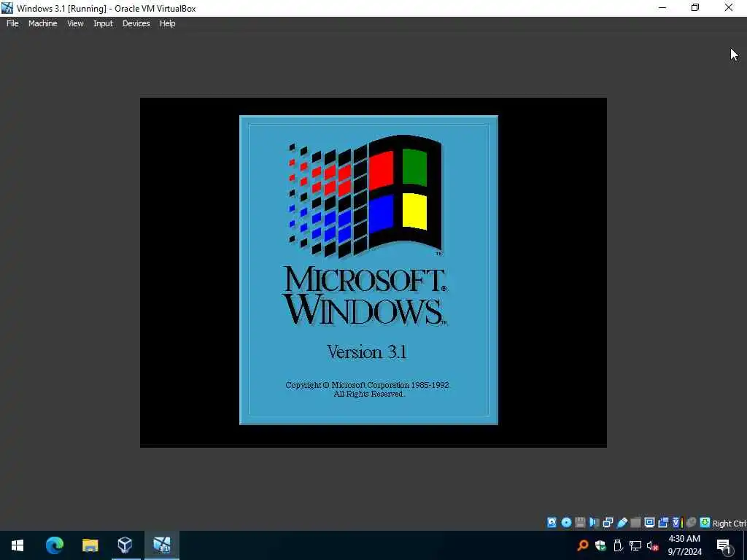Open the clock showing 4:30 AM
The image size is (747, 560).
coord(684,545)
